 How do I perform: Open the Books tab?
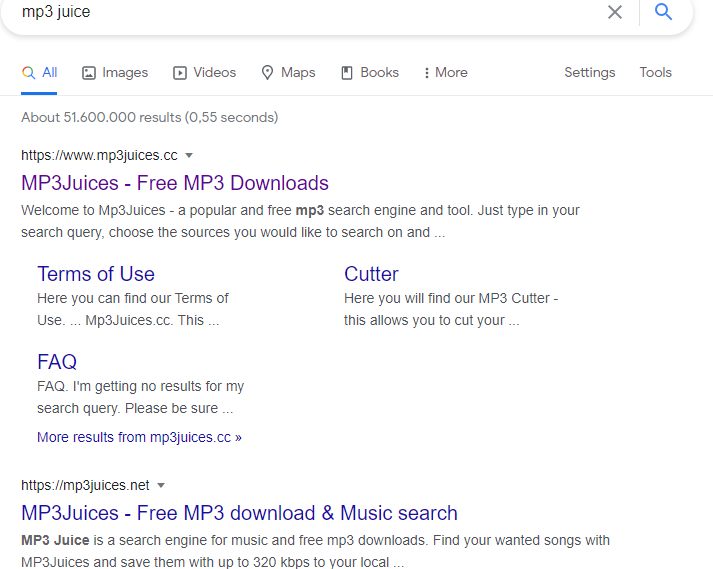pyautogui.click(x=370, y=73)
